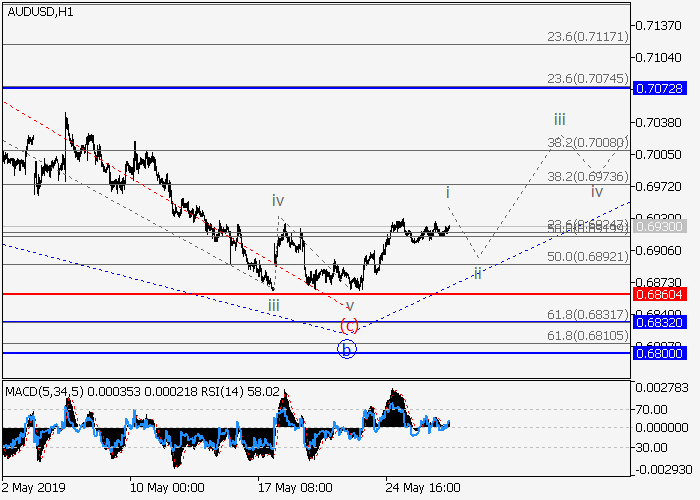Image resolution: width=700 pixels, height=500 pixels.
Task: Click the 23.6(0.71171) Fibonacci label
Action: [587, 36]
